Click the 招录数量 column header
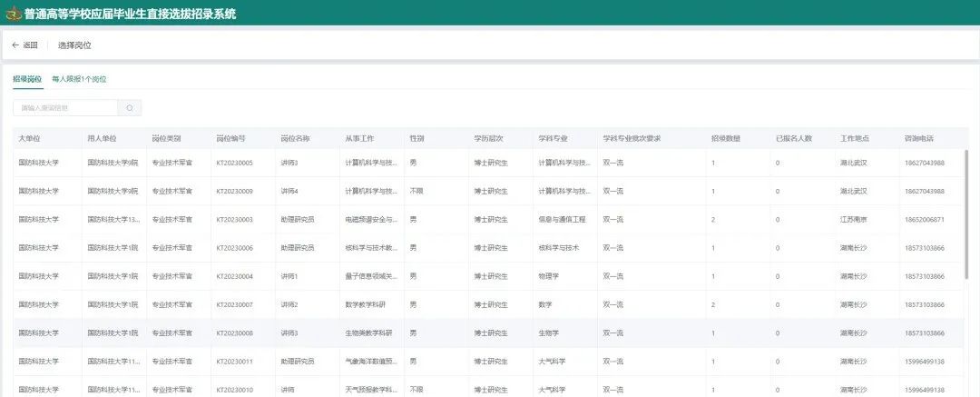 pos(726,139)
